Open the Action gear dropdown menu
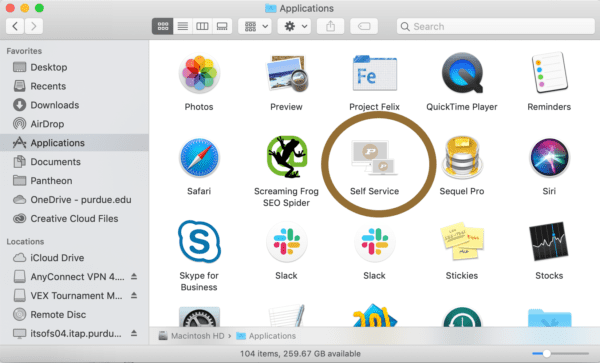Viewport: 600px width, 363px height. tap(294, 26)
